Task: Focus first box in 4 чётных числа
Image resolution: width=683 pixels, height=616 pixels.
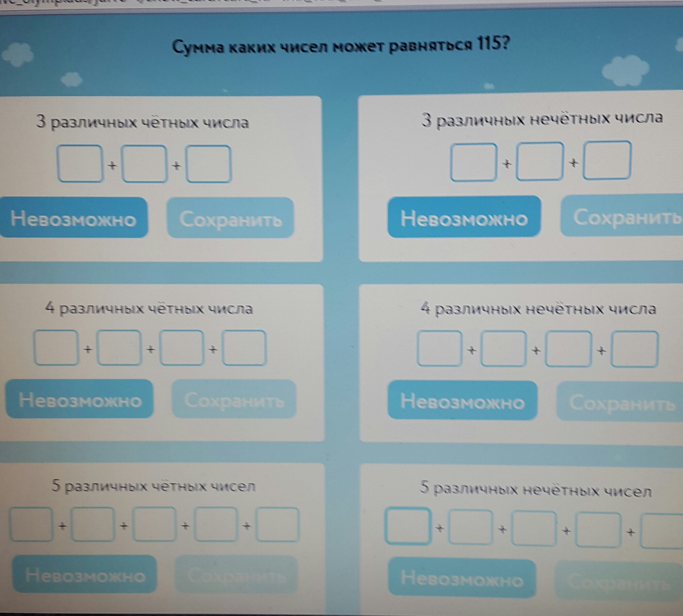Action: (x=56, y=348)
